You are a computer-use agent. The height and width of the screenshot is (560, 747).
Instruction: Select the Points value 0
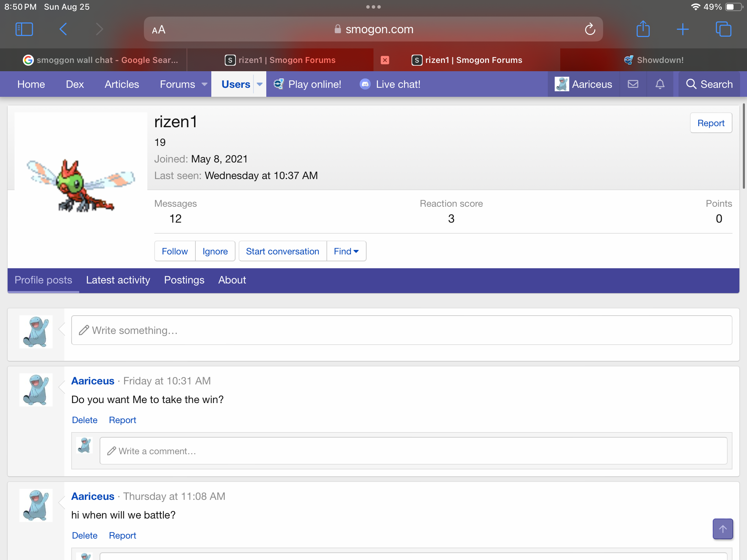pos(719,218)
